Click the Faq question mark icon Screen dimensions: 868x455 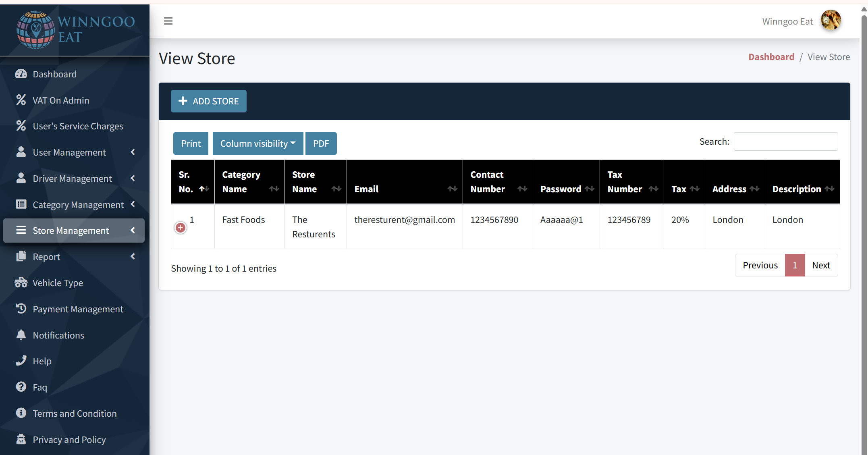click(x=21, y=387)
